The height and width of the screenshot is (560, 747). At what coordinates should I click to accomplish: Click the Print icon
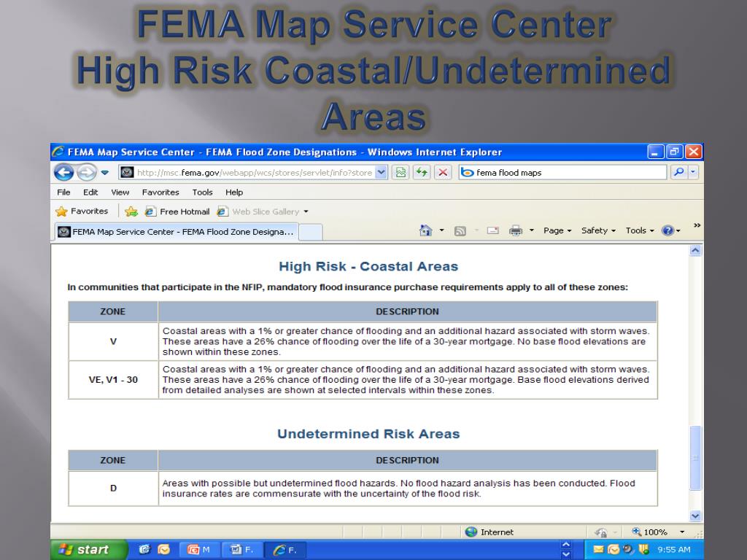point(516,231)
